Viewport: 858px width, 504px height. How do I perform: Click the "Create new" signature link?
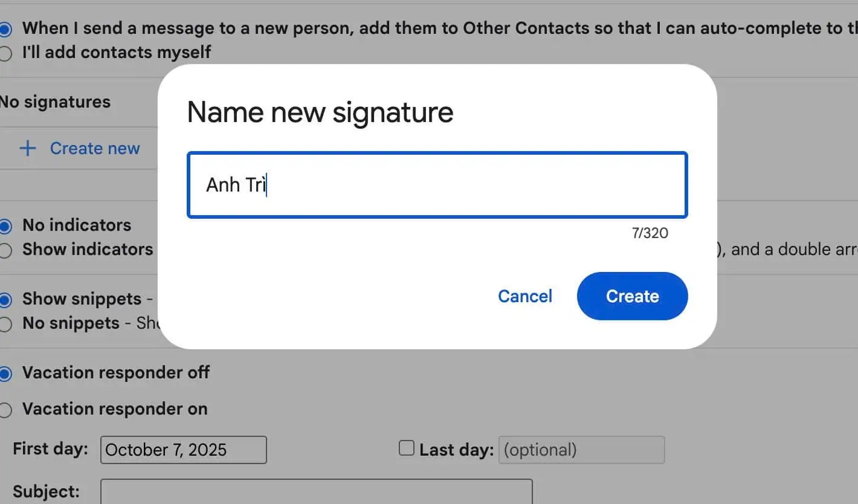tap(95, 149)
